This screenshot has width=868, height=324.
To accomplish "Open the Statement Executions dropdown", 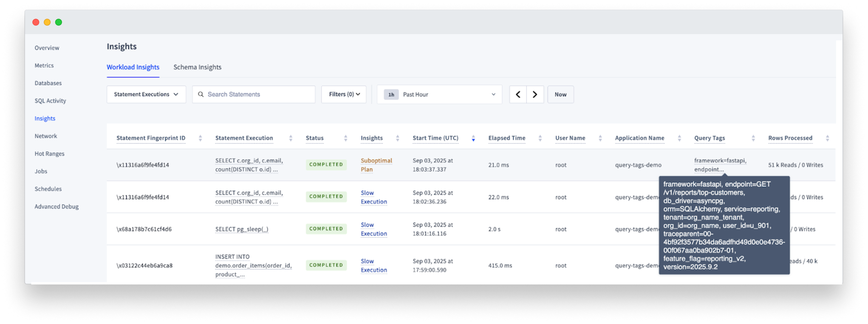I will [x=146, y=94].
